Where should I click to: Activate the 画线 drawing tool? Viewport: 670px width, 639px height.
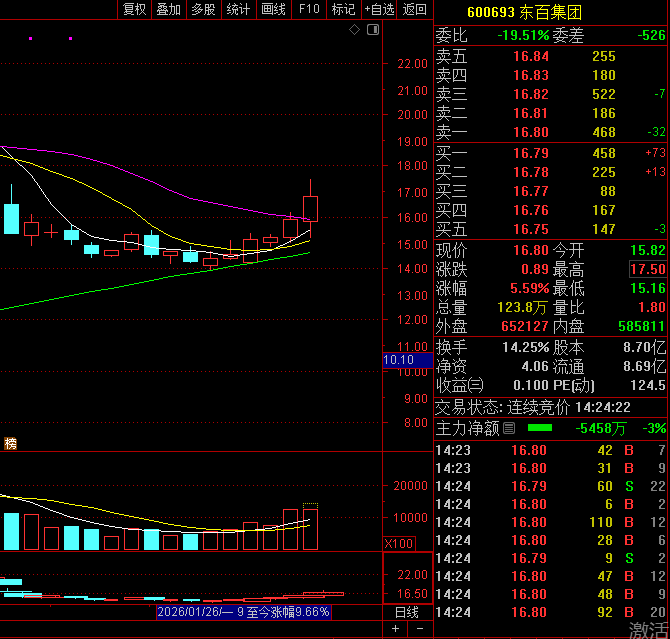pyautogui.click(x=273, y=9)
